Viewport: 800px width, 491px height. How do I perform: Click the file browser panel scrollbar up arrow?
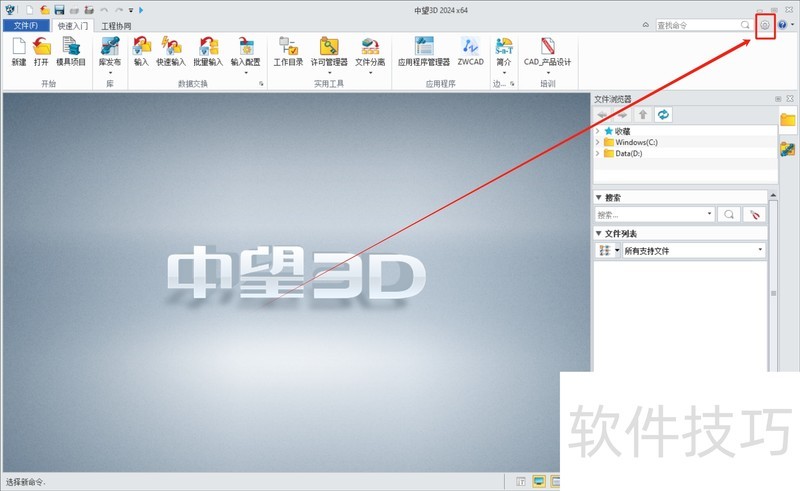[773, 195]
